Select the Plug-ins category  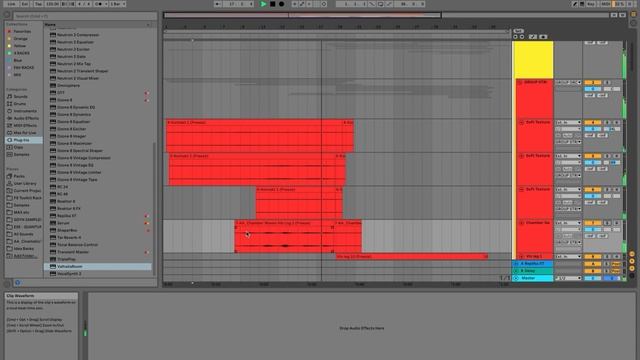click(24, 140)
